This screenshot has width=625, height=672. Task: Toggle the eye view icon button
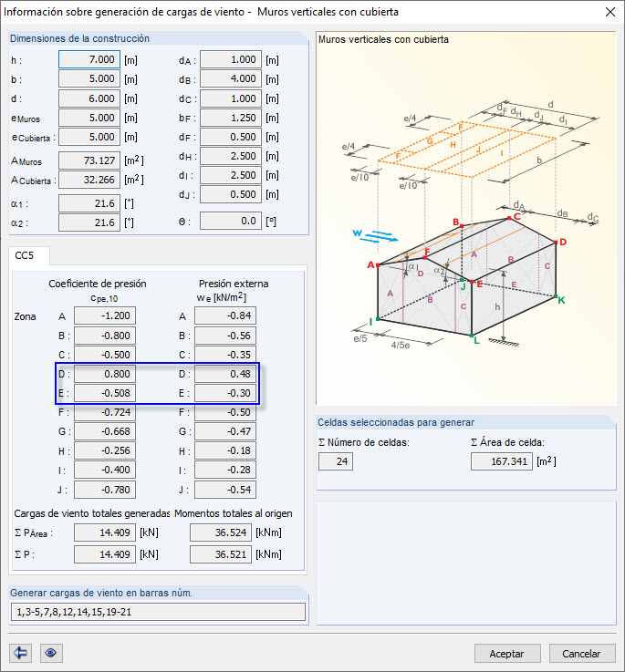click(x=51, y=653)
